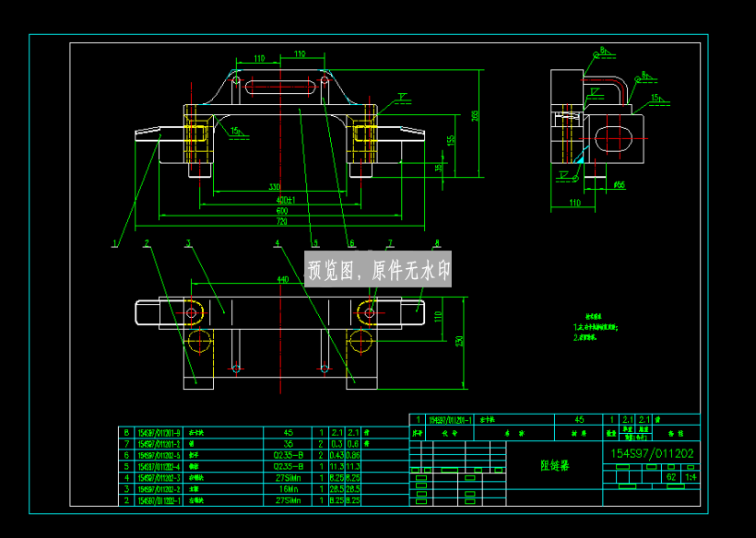Select leader balloon number 1

[x=114, y=243]
